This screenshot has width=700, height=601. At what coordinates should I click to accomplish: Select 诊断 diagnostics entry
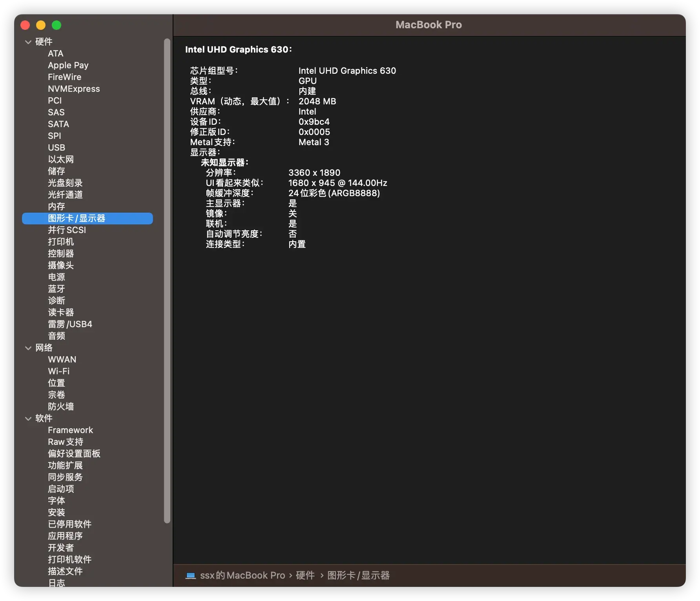pos(57,300)
